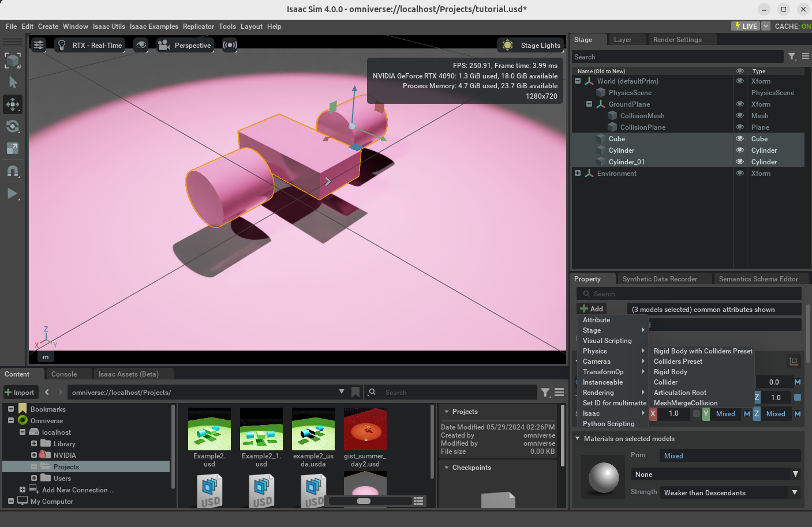Open the content path history dropdown
Screen dimensions: 812x527
click(x=342, y=392)
